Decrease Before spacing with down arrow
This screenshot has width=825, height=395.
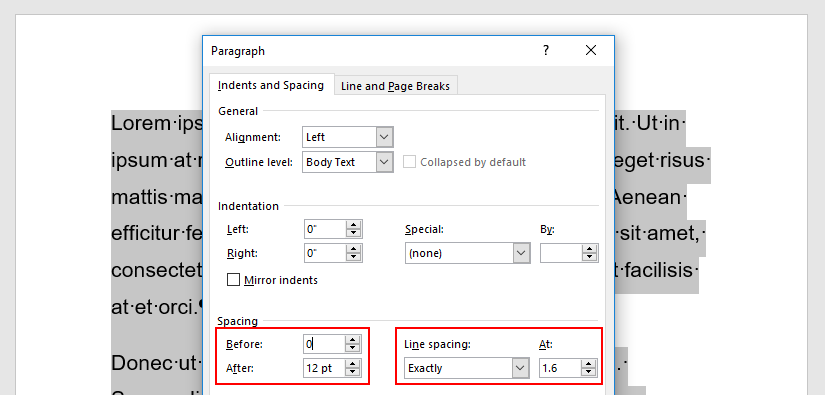click(x=353, y=349)
